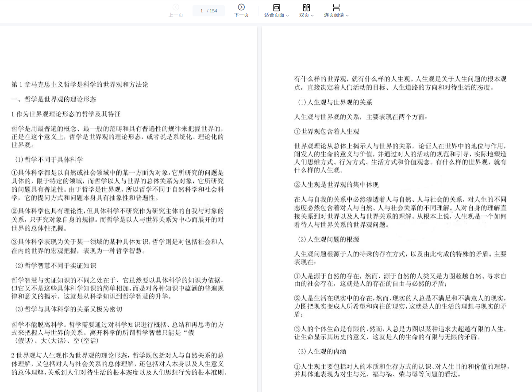Click the chapter title 第1章 heading
Image resolution: width=532 pixels, height=392 pixels.
tap(80, 85)
